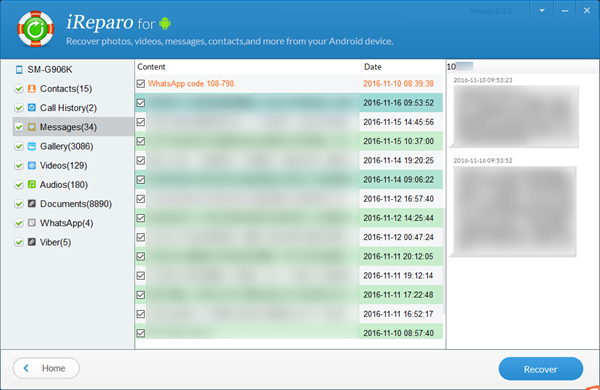
Task: Click the Viber category icon
Action: pyautogui.click(x=32, y=242)
